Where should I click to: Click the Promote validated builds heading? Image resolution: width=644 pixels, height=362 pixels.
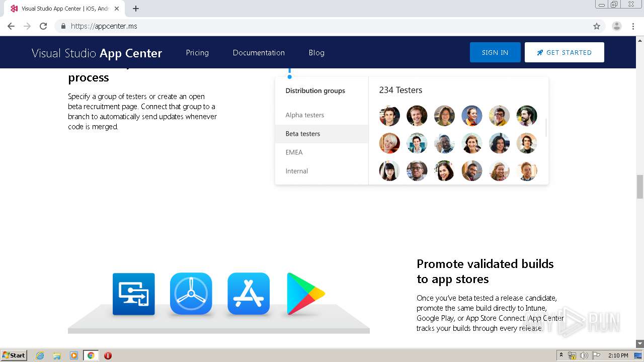coord(485,271)
